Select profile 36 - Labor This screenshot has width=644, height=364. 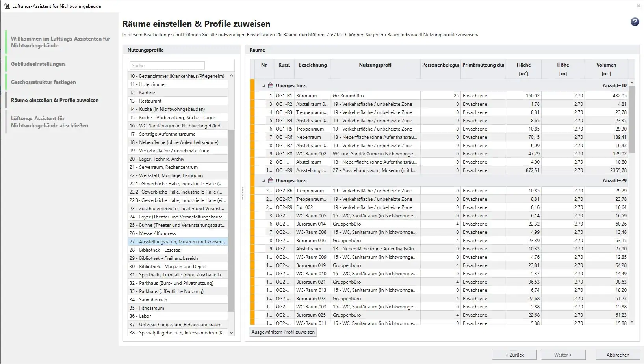pyautogui.click(x=178, y=316)
